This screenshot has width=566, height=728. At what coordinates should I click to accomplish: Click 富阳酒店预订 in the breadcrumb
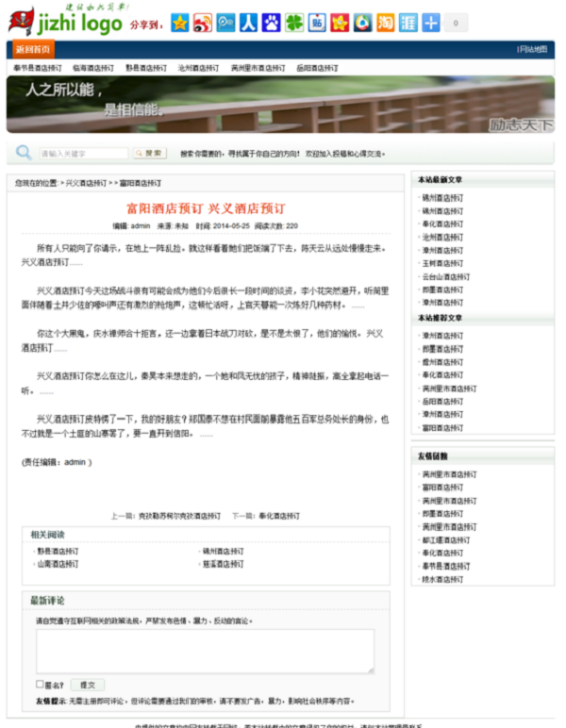141,183
